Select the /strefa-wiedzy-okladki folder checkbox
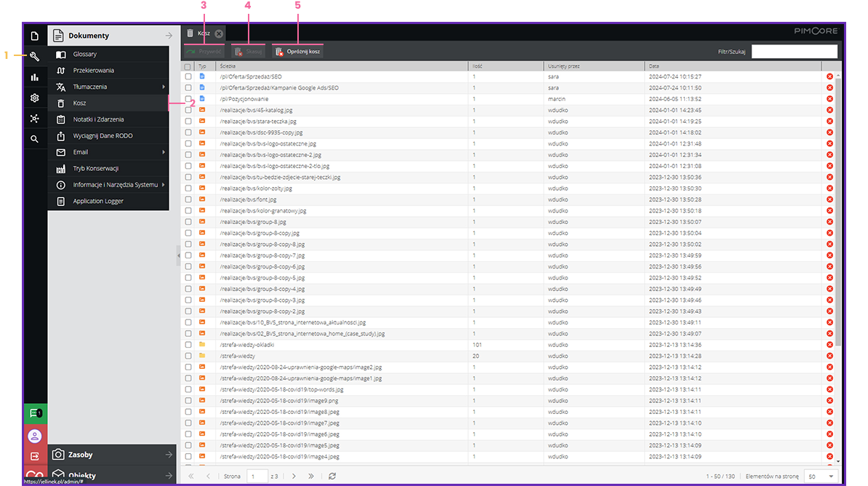Image resolution: width=868 pixels, height=486 pixels. [188, 345]
